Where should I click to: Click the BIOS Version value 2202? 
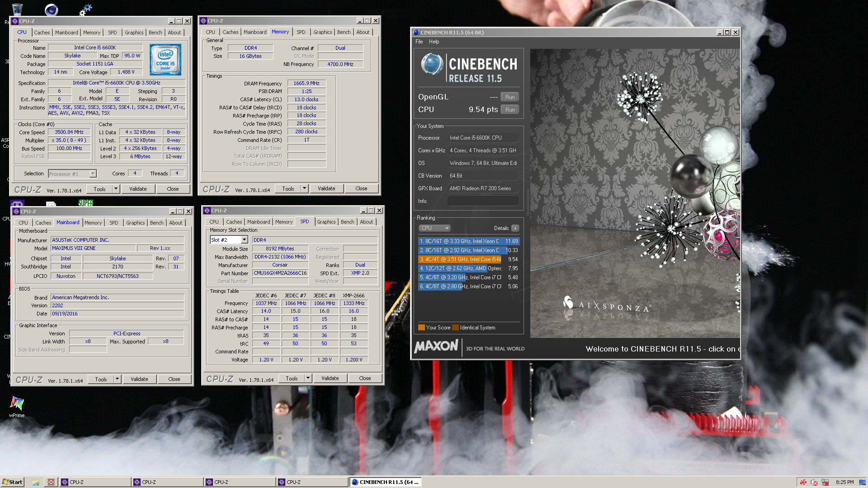tap(118, 306)
